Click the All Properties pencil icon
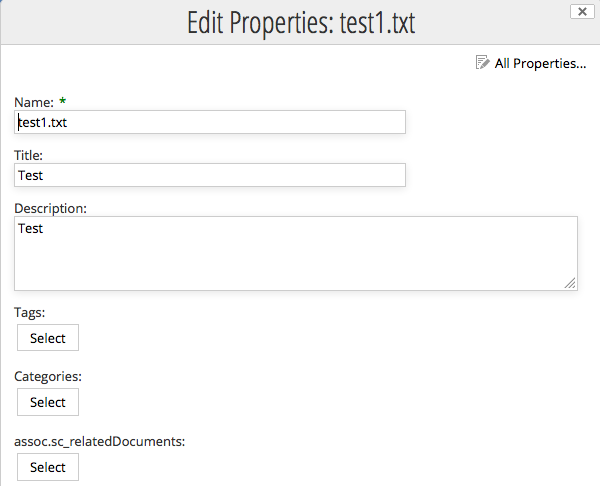 (x=483, y=63)
